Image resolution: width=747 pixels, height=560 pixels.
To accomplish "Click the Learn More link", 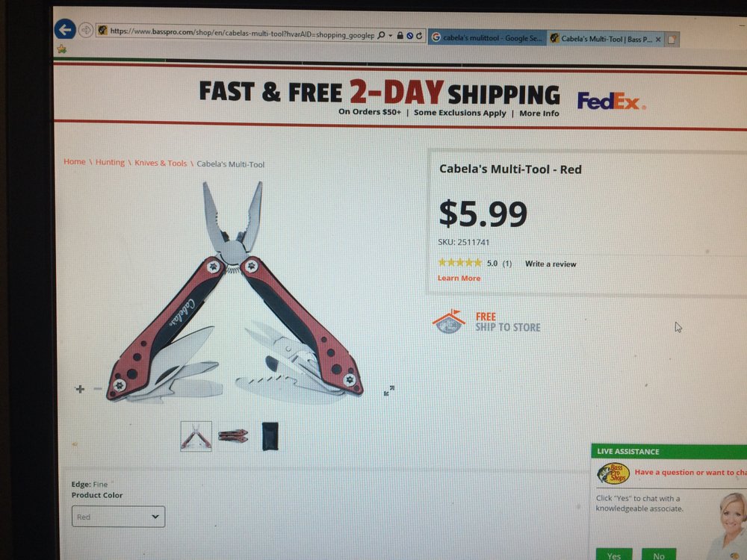I will coord(459,278).
